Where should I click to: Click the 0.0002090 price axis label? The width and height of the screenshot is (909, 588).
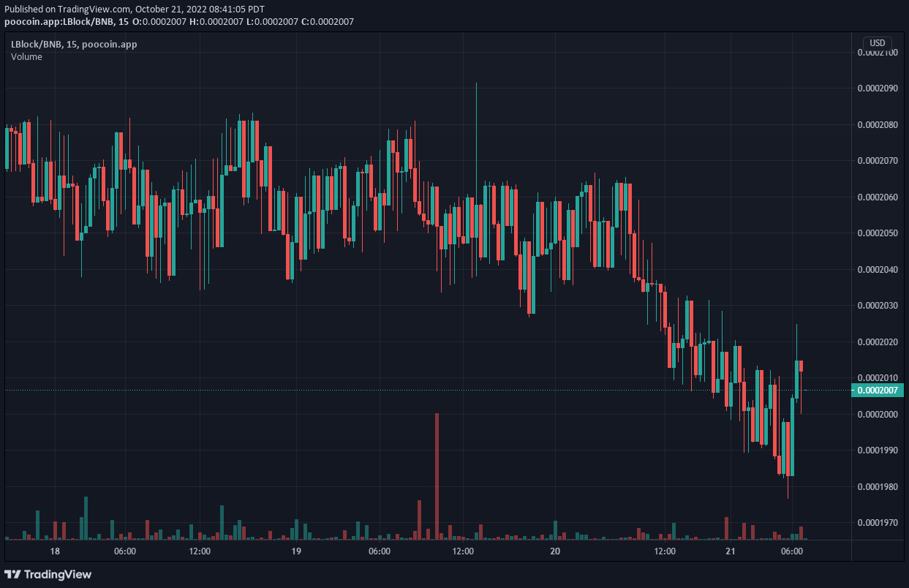click(877, 88)
